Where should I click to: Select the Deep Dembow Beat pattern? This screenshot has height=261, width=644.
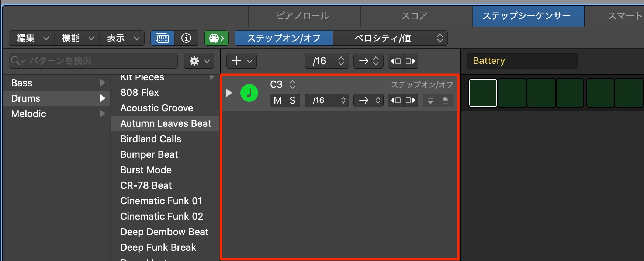tap(165, 232)
